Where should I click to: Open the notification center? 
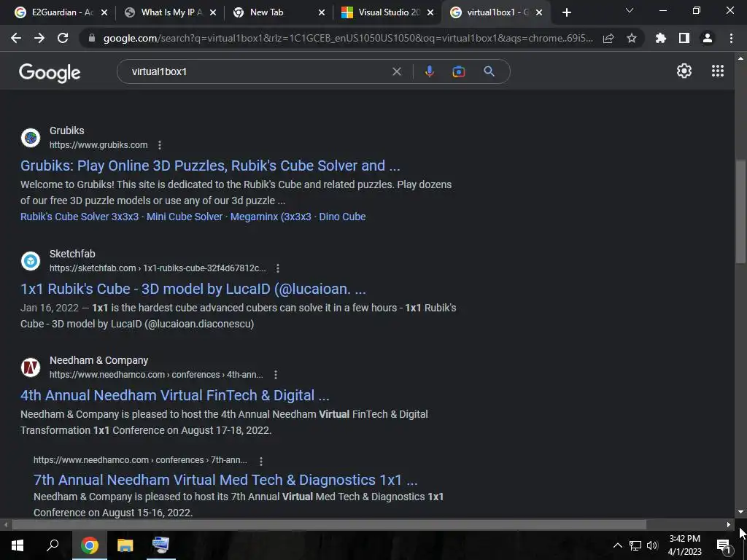click(x=724, y=545)
